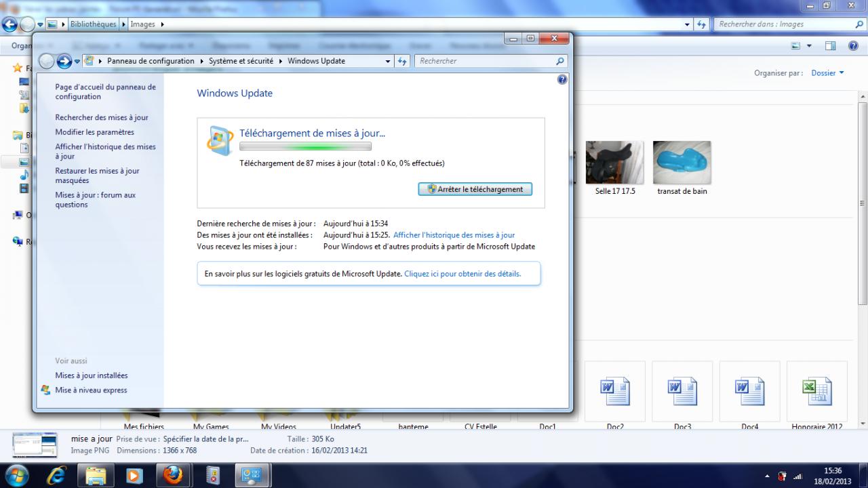Screen dimensions: 868x488
Task: Click 'Images' breadcrumb in explorer address bar
Action: 143,24
